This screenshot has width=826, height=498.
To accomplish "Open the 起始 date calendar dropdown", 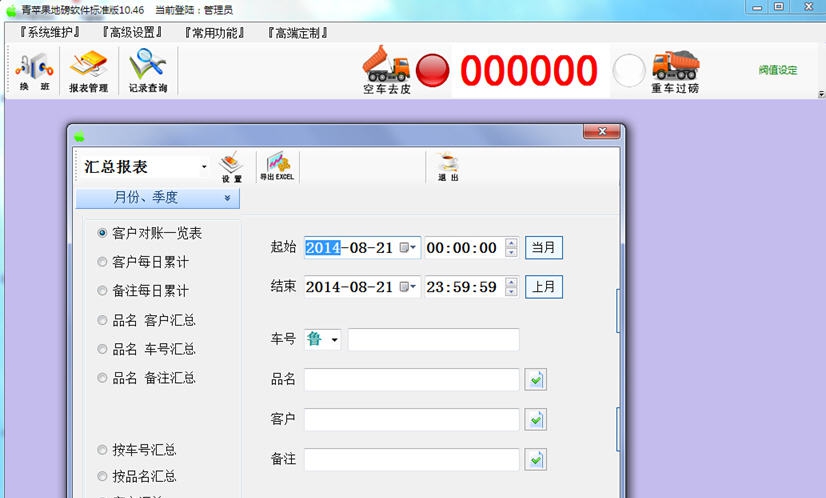I will tap(408, 247).
